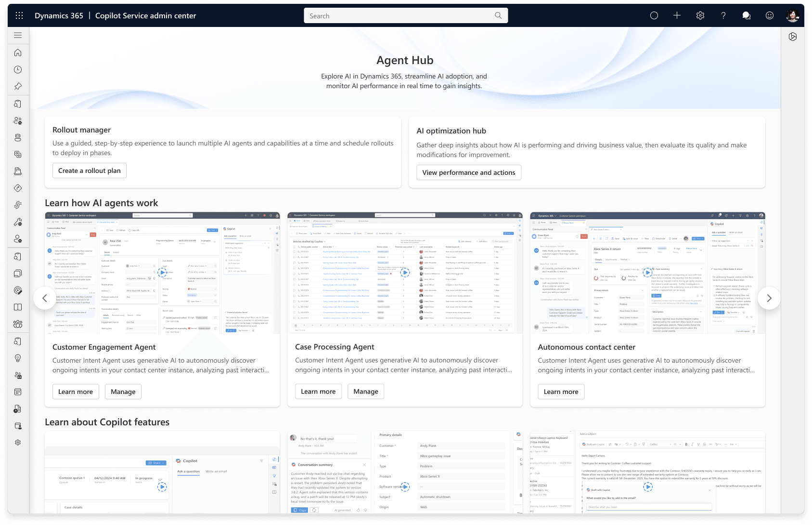Click the Case Processing Agent card title

[335, 347]
